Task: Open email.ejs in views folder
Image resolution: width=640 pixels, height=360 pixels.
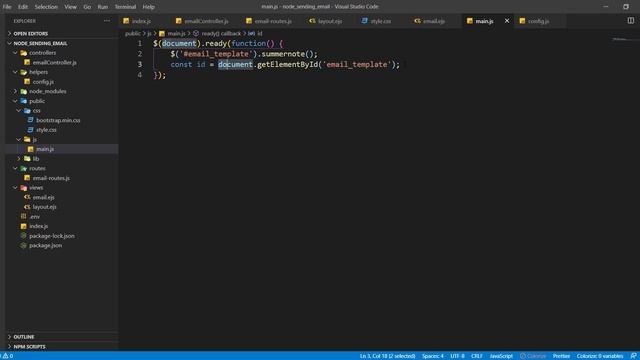Action: pyautogui.click(x=43, y=197)
